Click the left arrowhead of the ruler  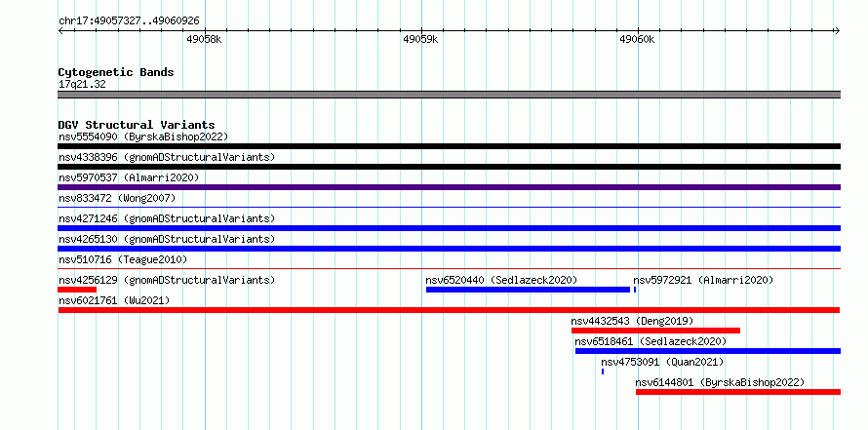click(x=60, y=30)
